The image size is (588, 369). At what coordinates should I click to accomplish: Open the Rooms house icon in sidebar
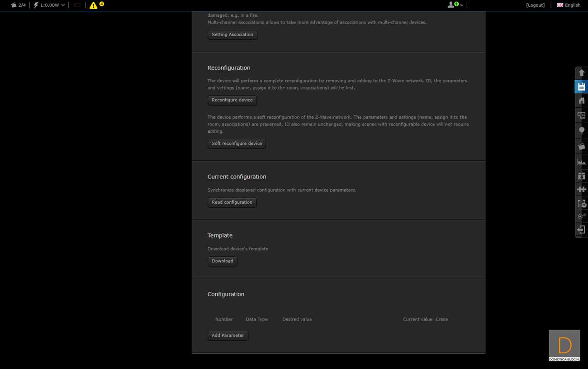[582, 101]
